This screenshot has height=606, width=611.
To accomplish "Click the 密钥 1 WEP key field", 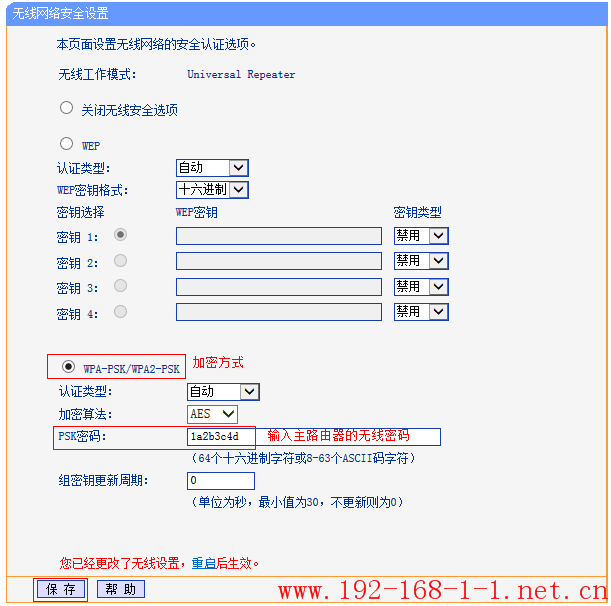I will [x=279, y=236].
